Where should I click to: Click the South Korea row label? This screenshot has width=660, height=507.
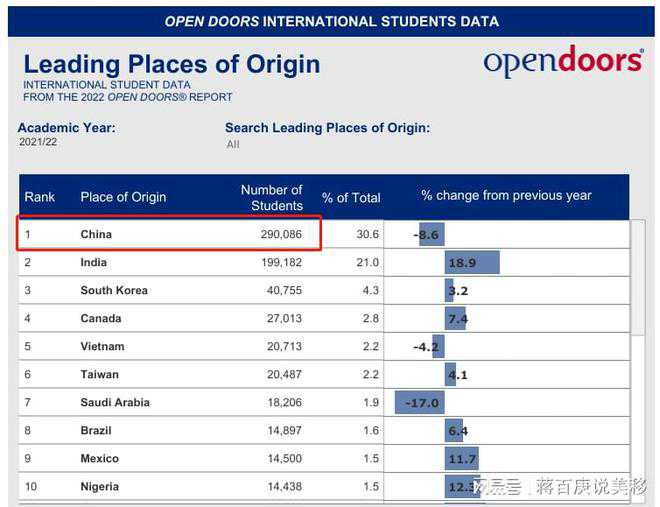tap(114, 290)
